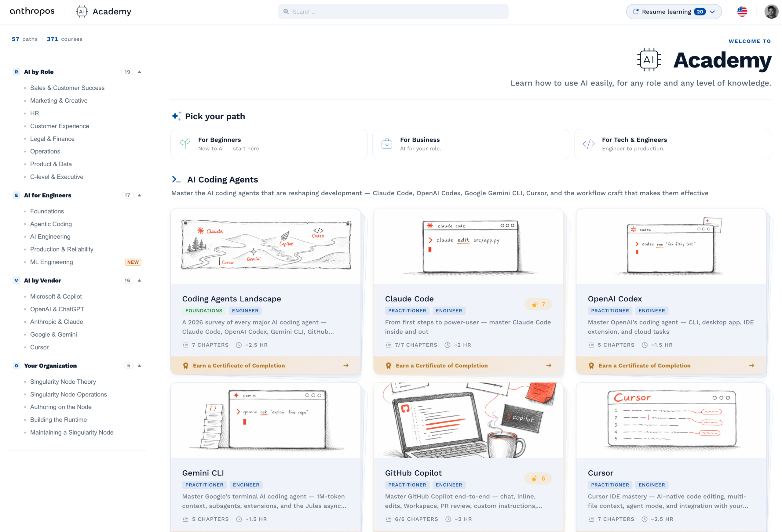Open the Claude Code terminal thumbnail
The image size is (782, 532).
click(x=468, y=246)
